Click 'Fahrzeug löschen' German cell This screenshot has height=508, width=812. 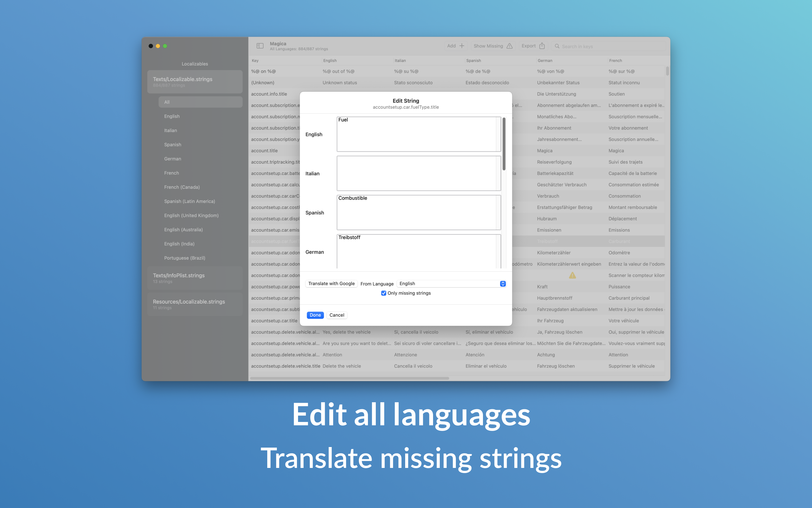pos(556,366)
